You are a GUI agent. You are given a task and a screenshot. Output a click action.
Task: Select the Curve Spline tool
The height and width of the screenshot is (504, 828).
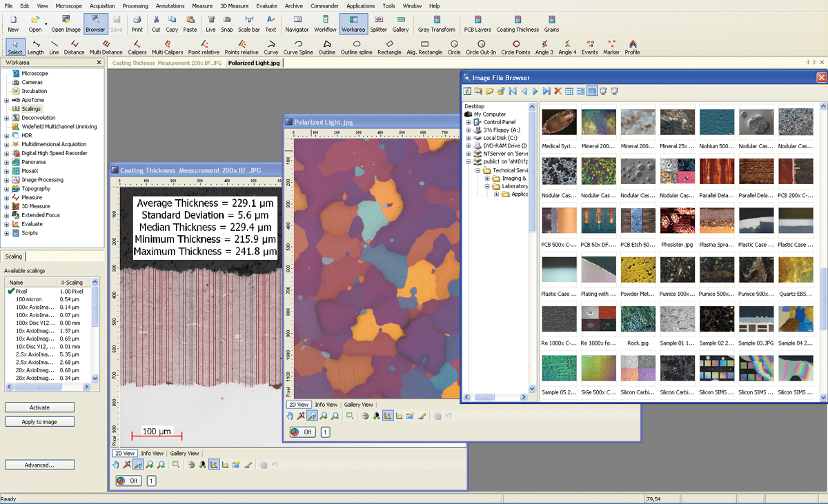pyautogui.click(x=298, y=44)
